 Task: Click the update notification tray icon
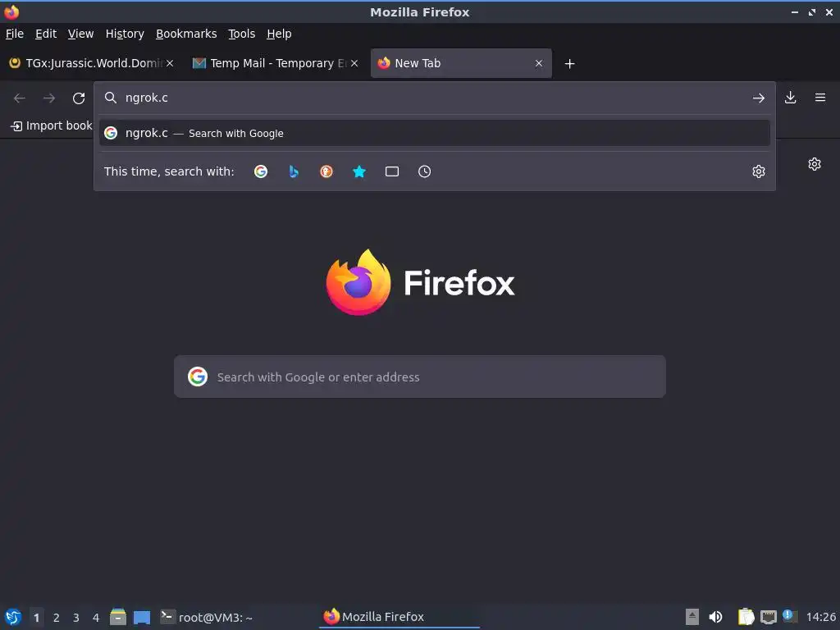(x=790, y=616)
